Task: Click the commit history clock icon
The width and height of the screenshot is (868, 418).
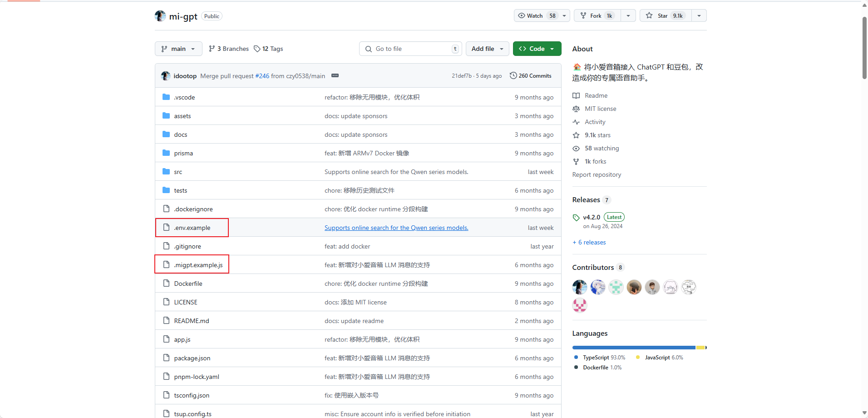Action: pyautogui.click(x=513, y=75)
